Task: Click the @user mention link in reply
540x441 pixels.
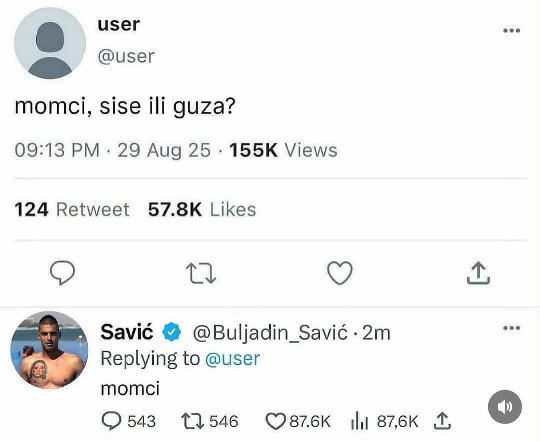Action: (x=232, y=359)
